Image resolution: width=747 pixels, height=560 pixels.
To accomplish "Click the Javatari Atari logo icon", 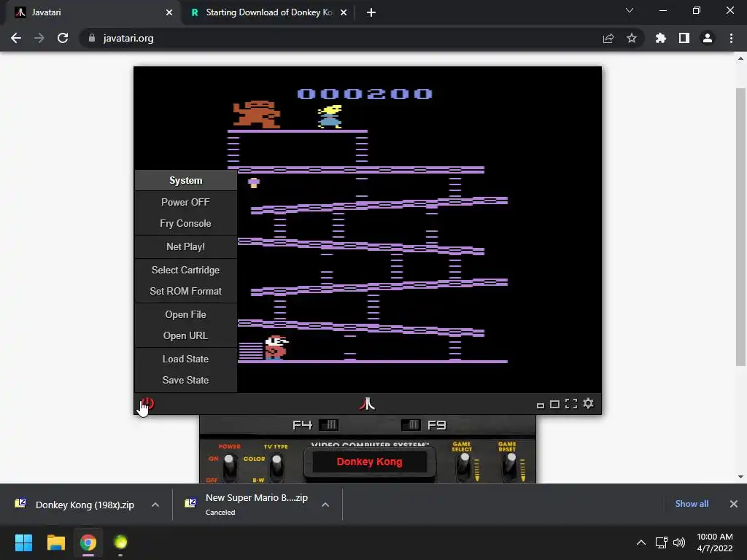I will (367, 404).
